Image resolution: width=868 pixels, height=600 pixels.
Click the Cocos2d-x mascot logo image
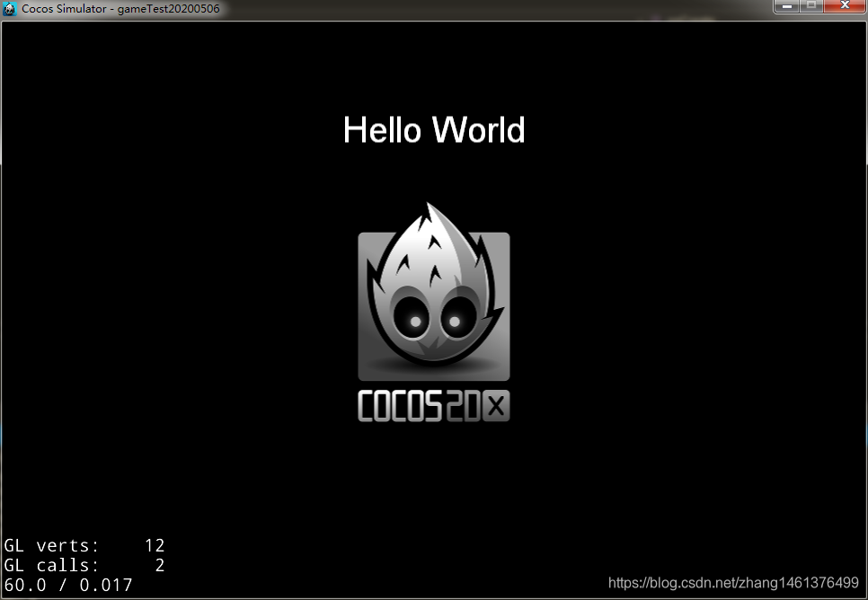click(433, 291)
